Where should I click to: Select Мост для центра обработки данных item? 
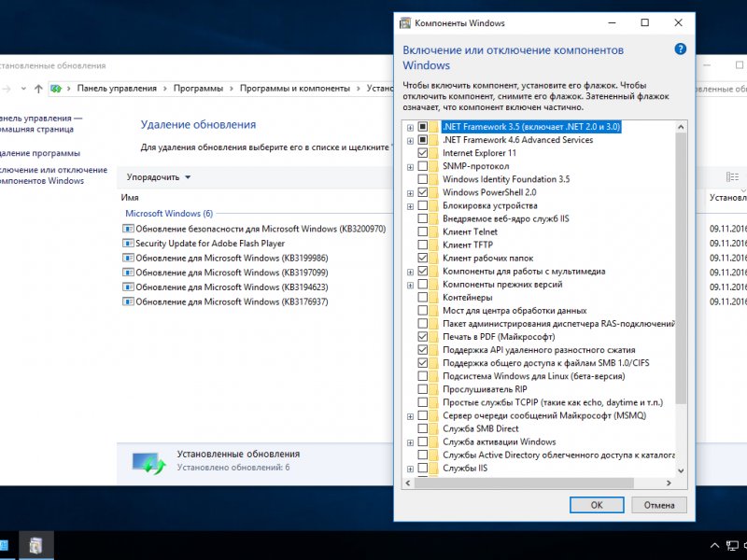pyautogui.click(x=514, y=311)
